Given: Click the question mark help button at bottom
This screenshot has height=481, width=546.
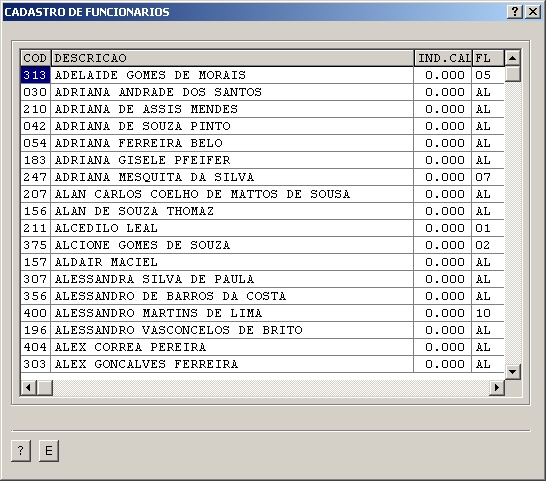Looking at the screenshot, I should [21, 451].
